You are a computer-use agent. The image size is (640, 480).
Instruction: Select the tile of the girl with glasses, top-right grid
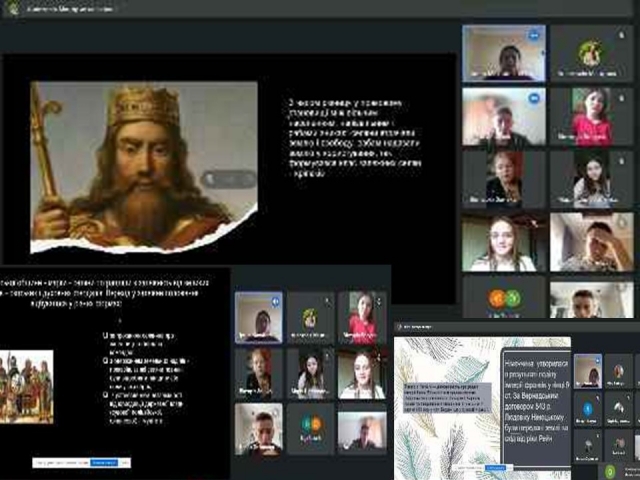pos(504,242)
